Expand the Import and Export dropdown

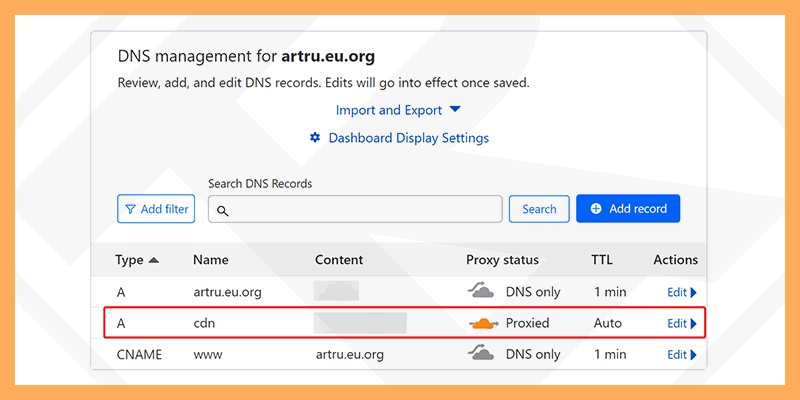pyautogui.click(x=398, y=110)
